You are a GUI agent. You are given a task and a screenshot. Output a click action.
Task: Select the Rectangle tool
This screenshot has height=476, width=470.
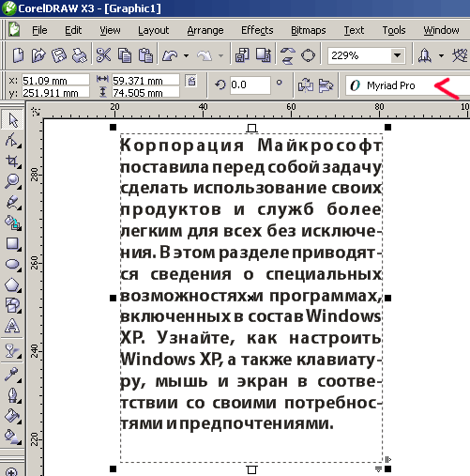(12, 243)
